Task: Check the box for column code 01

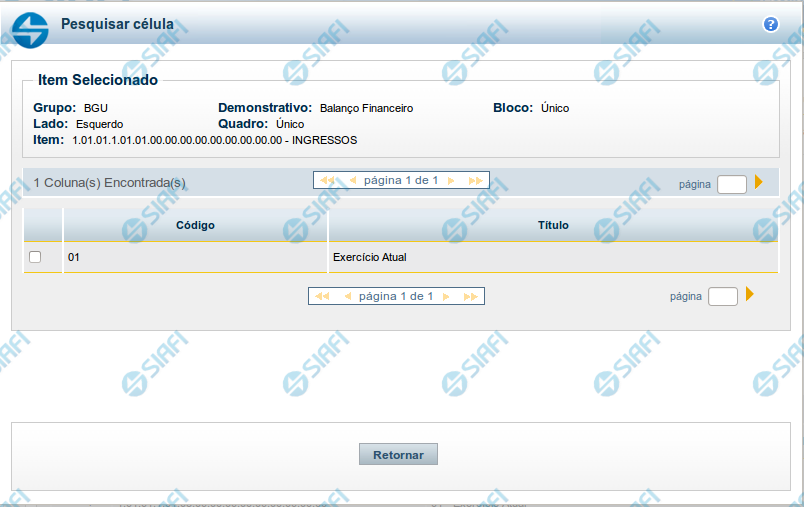Action: tap(36, 257)
